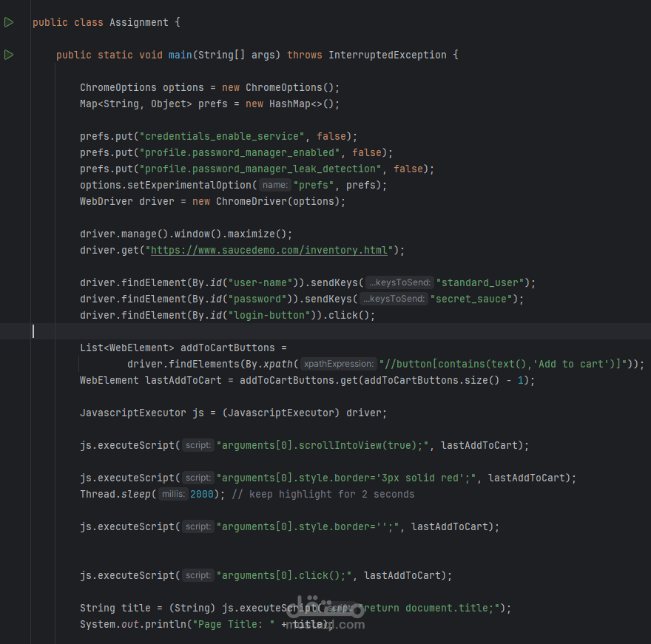Viewport: 651px width, 644px height.
Task: Click the 'return document.title;' script string
Action: pyautogui.click(x=430, y=608)
